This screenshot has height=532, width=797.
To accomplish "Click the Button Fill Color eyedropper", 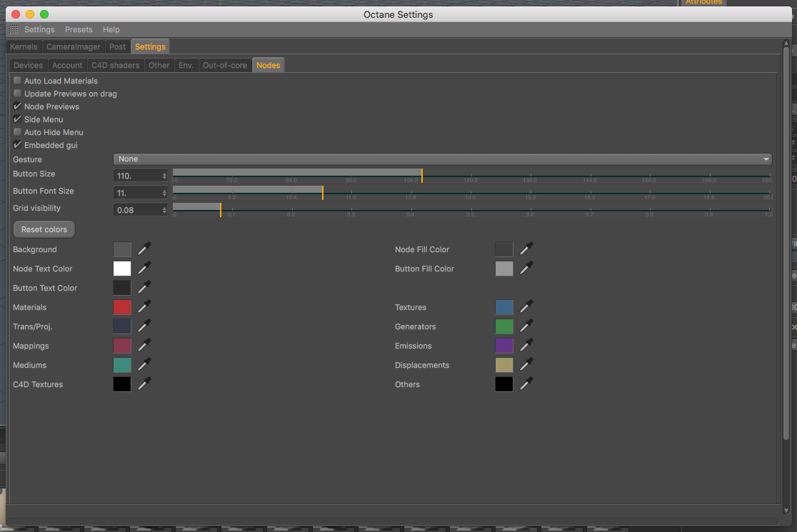I will [x=526, y=268].
